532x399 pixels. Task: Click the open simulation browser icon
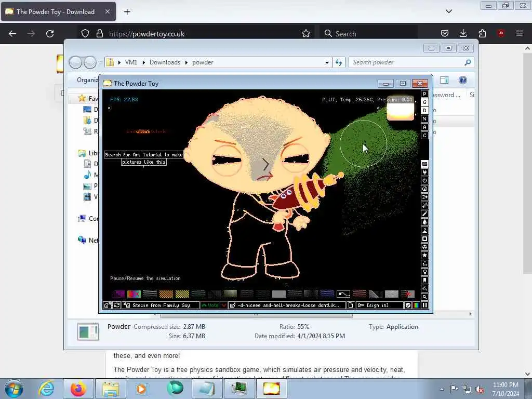click(x=107, y=305)
